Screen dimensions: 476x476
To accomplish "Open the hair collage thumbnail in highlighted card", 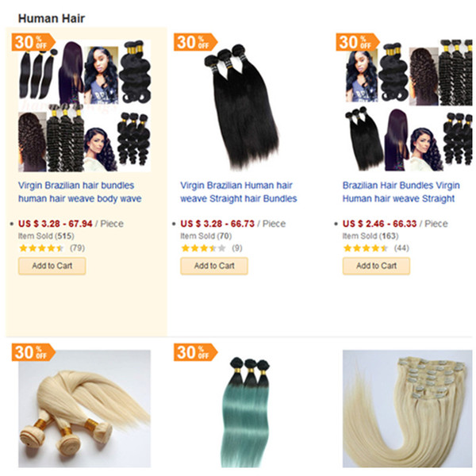I will pyautogui.click(x=84, y=106).
